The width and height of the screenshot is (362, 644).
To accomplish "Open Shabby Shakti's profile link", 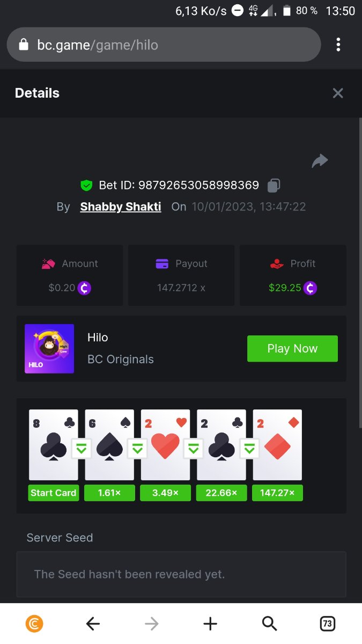I will tap(121, 207).
